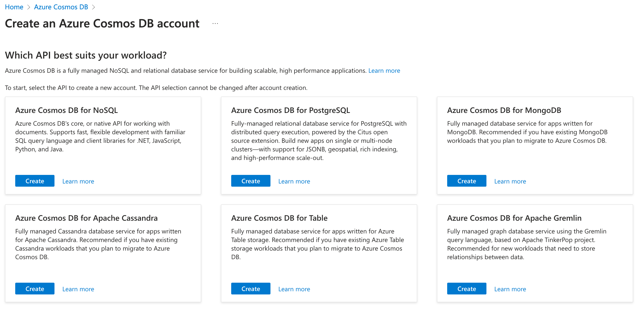Image resolution: width=644 pixels, height=316 pixels.
Task: Go to Home breadcrumb
Action: point(14,7)
